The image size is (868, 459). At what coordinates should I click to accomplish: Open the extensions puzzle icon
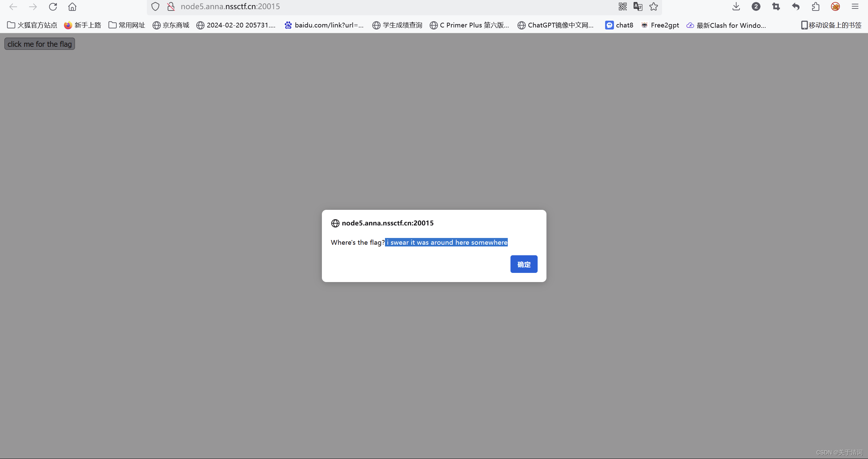(x=815, y=7)
